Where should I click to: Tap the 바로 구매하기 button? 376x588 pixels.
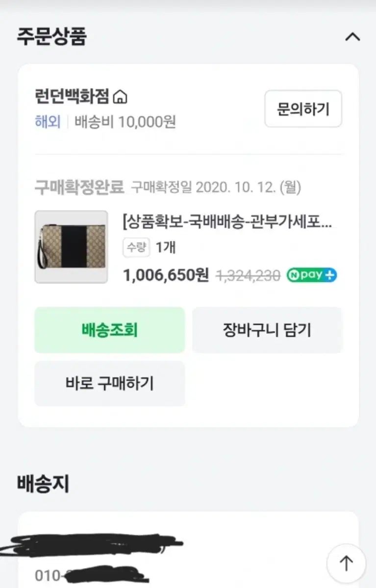pyautogui.click(x=109, y=383)
